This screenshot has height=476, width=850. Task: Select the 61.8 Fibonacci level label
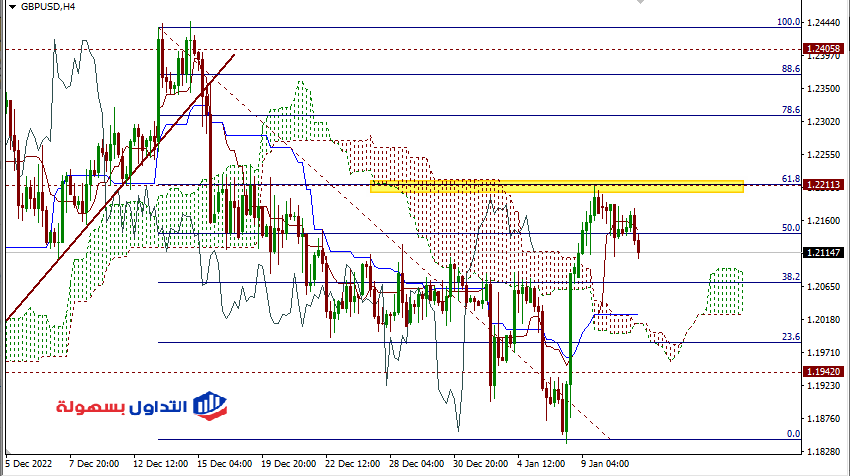[791, 179]
